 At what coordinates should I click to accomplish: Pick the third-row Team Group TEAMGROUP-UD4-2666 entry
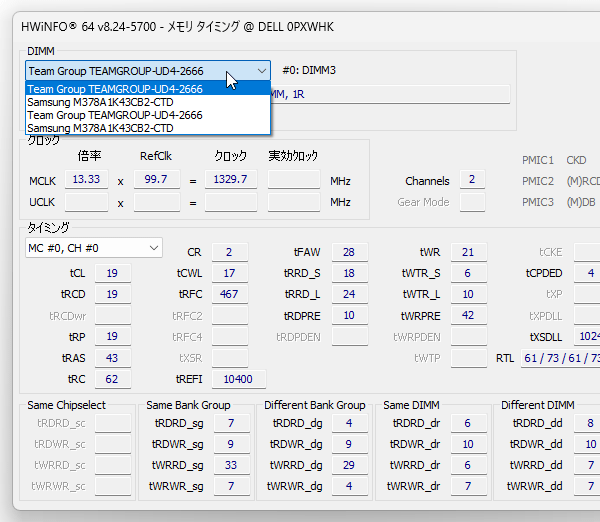148,115
